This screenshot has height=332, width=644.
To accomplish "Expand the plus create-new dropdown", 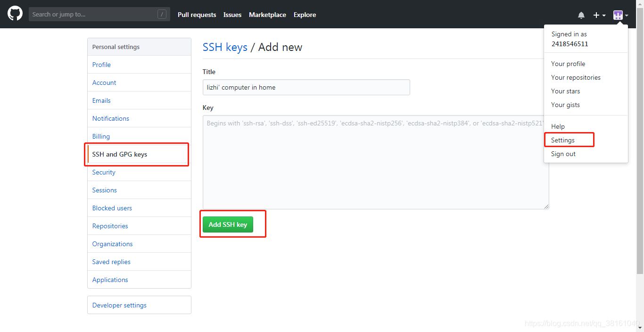I will [599, 15].
